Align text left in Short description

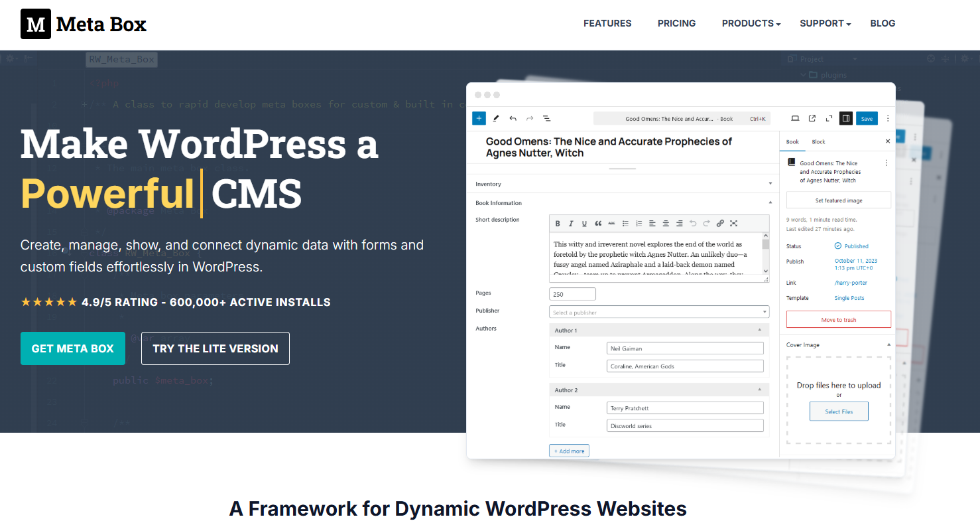click(x=652, y=223)
